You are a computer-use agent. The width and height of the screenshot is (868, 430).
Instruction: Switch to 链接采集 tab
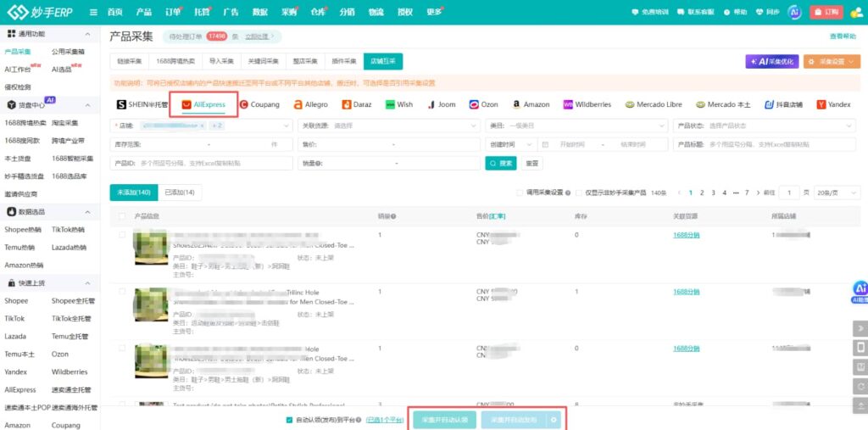[x=130, y=62]
